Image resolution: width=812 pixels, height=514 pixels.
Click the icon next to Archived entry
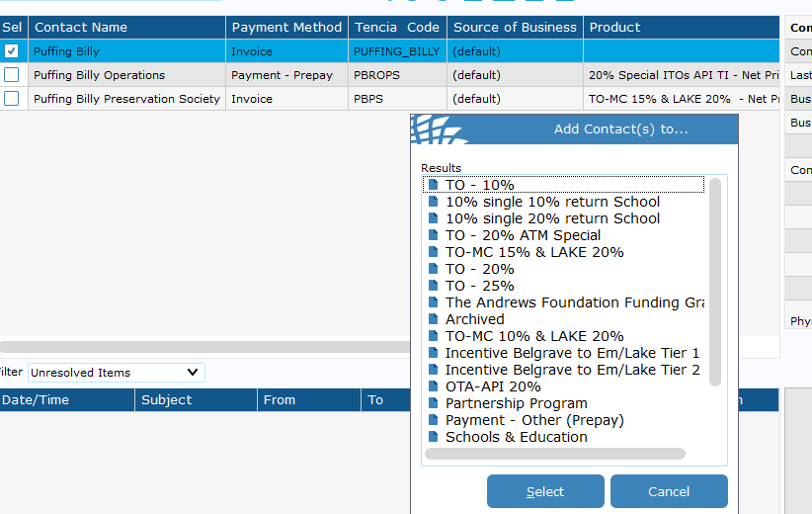[433, 319]
